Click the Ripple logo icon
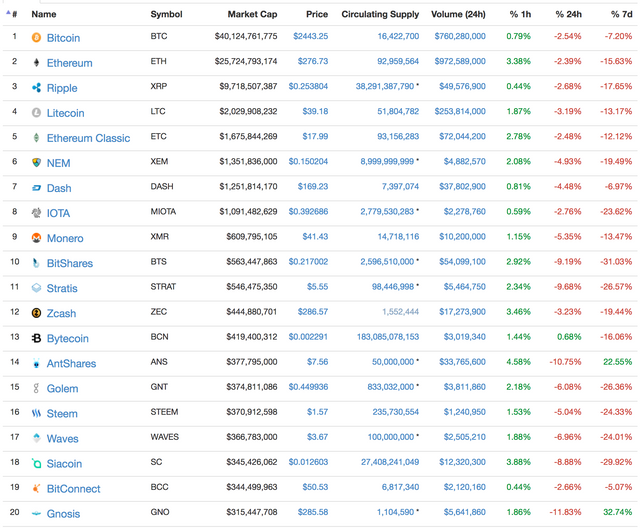 tap(36, 88)
